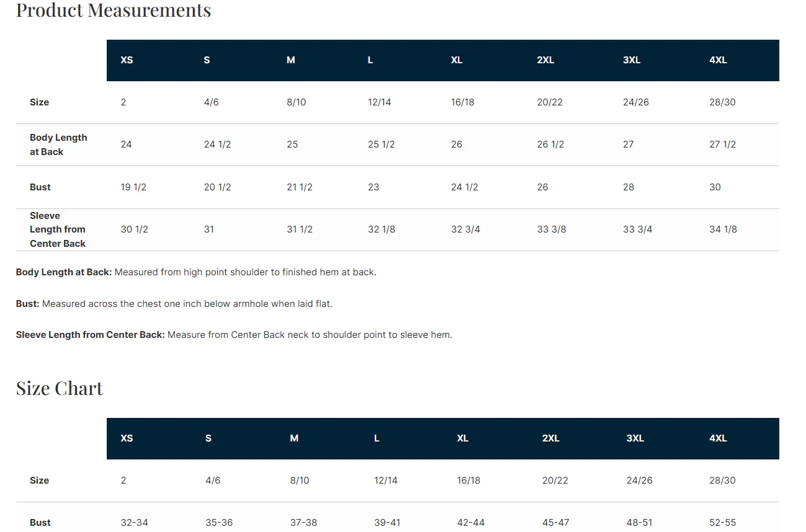Select the 32 1/8 sleeve length value
This screenshot has width=806, height=532.
(382, 229)
